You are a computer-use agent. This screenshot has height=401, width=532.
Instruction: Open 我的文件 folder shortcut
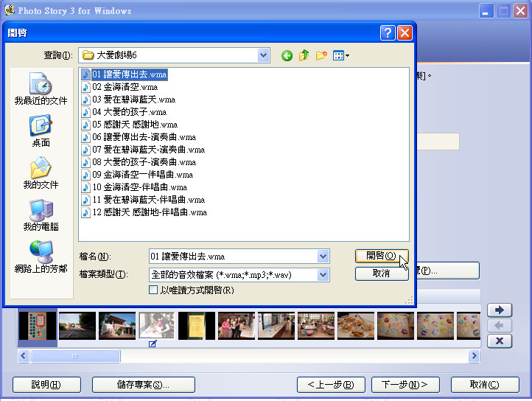(41, 173)
